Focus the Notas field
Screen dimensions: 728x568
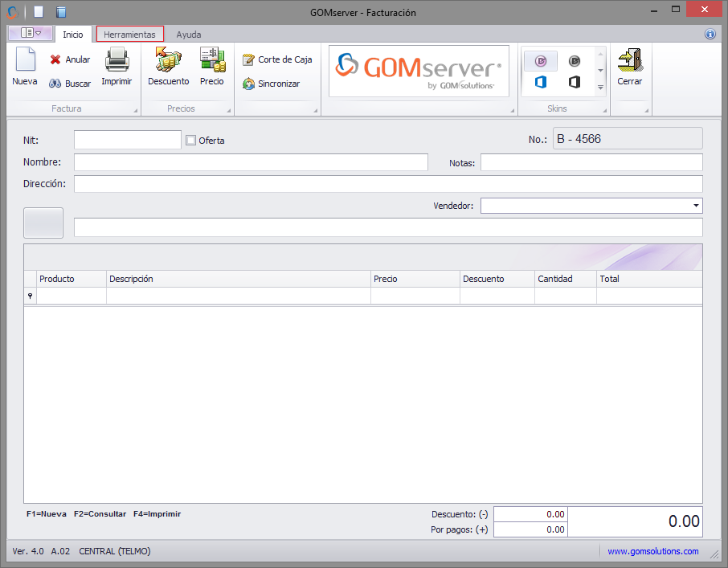pyautogui.click(x=591, y=162)
